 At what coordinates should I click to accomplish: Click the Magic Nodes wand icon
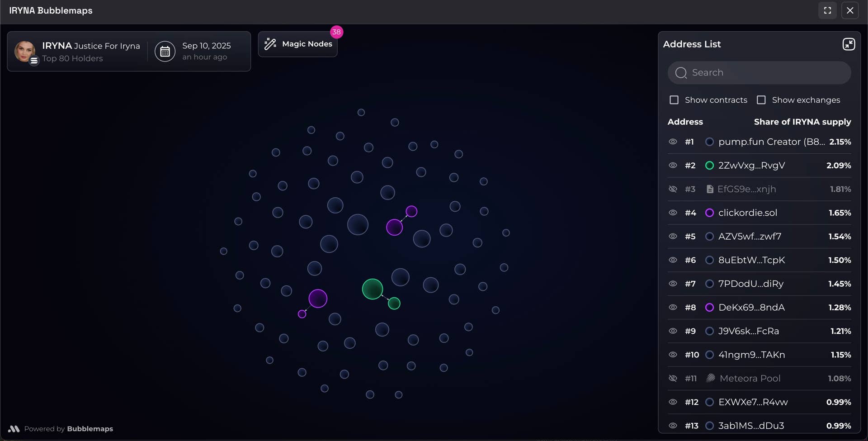click(270, 44)
